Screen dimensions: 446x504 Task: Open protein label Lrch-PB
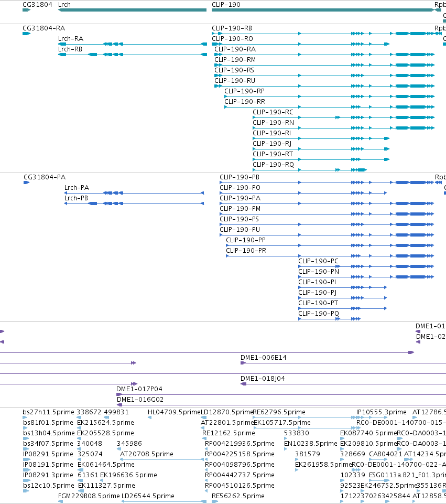(76, 198)
